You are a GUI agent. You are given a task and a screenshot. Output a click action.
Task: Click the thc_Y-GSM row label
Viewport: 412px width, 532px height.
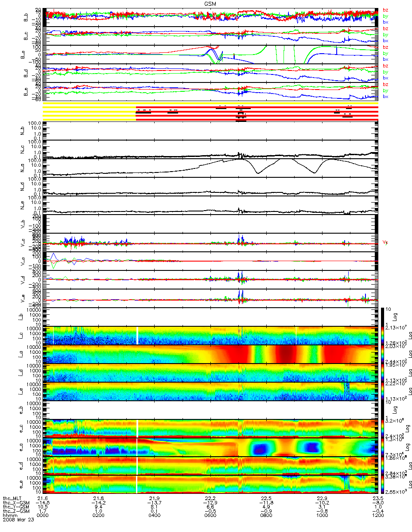point(16,508)
